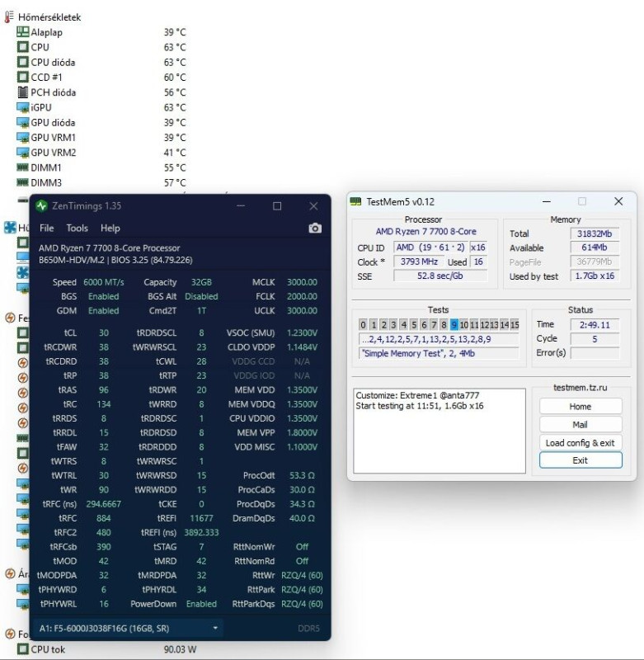The image size is (644, 660).
Task: Click the 31832Mb Total memory field
Action: coord(595,233)
